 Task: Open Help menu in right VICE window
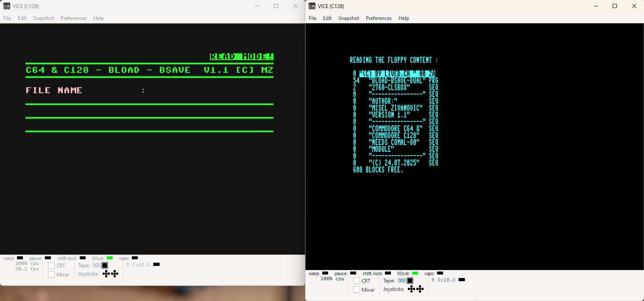pyautogui.click(x=404, y=18)
